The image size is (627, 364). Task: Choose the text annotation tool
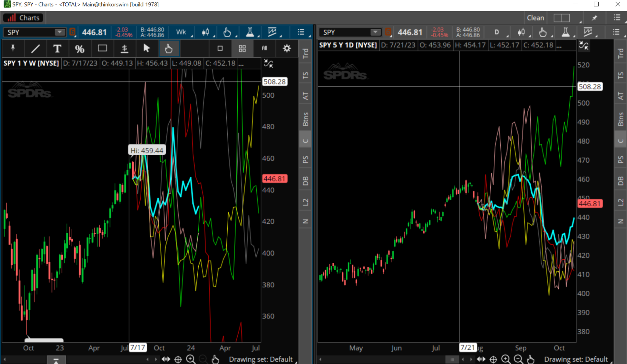57,49
